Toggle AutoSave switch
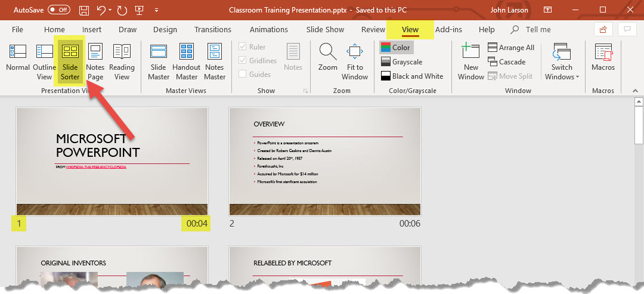This screenshot has width=644, height=294. (58, 10)
